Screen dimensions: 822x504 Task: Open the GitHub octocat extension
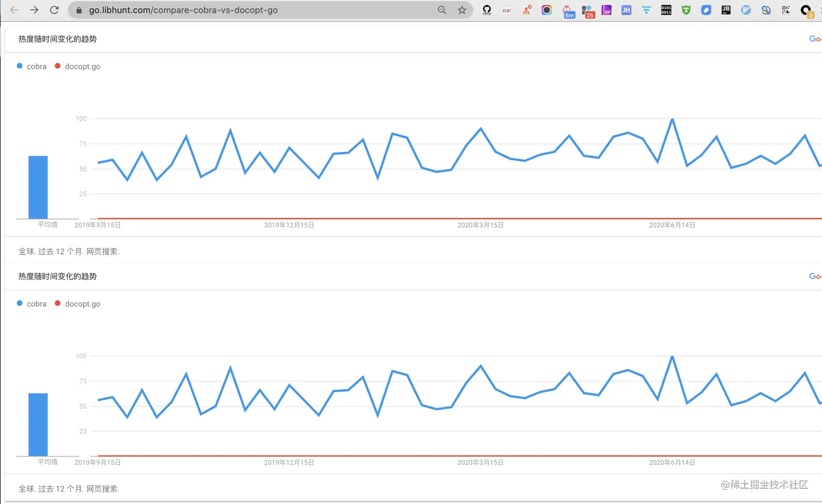click(x=487, y=10)
